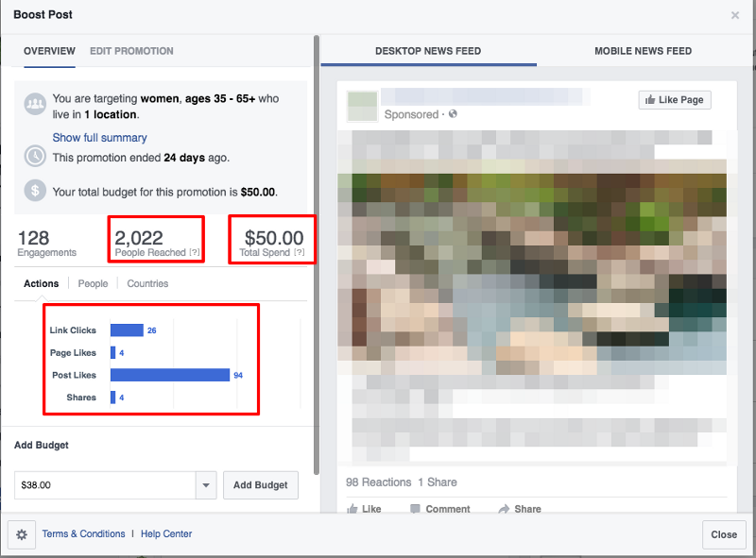Viewport: 756px width, 558px height.
Task: Click the Page Likes bar in the chart
Action: pos(112,353)
